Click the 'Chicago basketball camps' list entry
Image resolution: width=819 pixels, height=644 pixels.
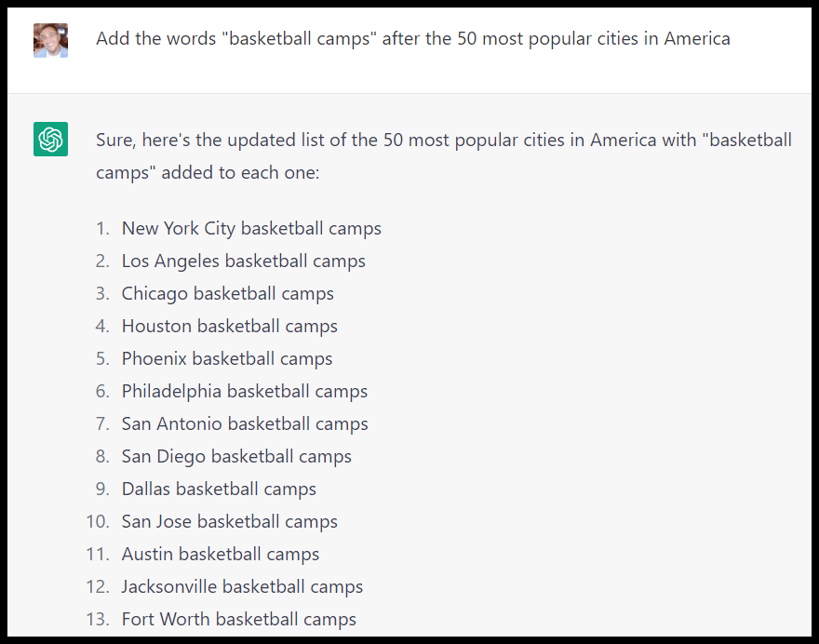[227, 293]
